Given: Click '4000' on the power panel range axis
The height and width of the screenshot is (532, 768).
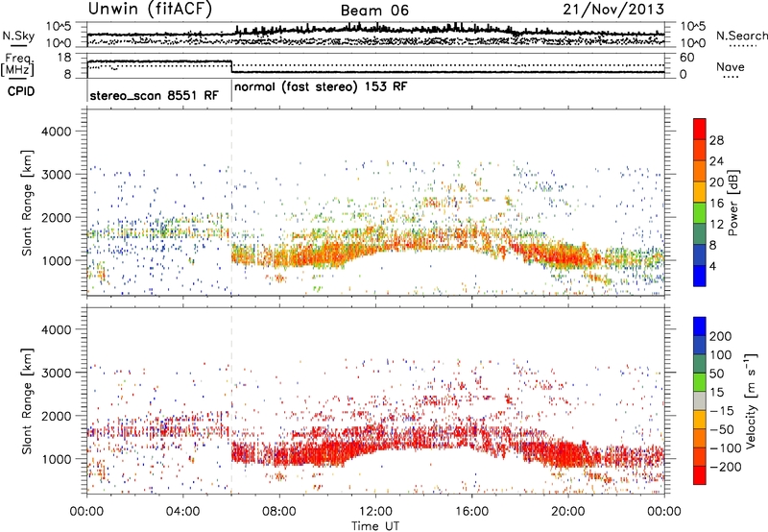Looking at the screenshot, I should [x=57, y=132].
